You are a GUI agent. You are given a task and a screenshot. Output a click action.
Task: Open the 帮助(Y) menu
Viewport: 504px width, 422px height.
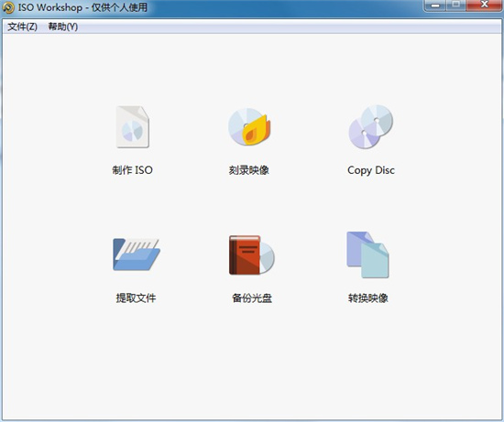(63, 27)
